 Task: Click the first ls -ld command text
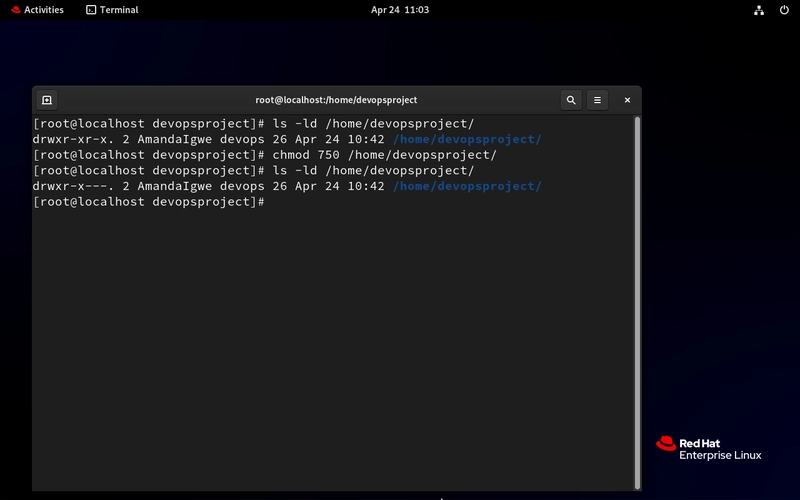coord(373,123)
